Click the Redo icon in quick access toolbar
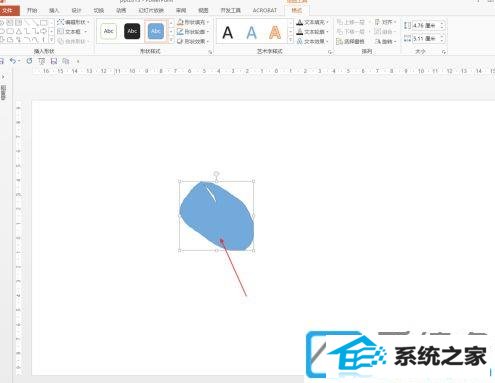Screen dimensions: 495x383 pyautogui.click(x=29, y=61)
